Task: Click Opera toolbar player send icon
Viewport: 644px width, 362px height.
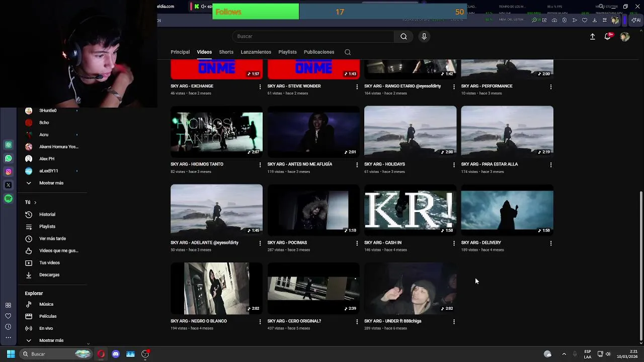Action: (575, 20)
